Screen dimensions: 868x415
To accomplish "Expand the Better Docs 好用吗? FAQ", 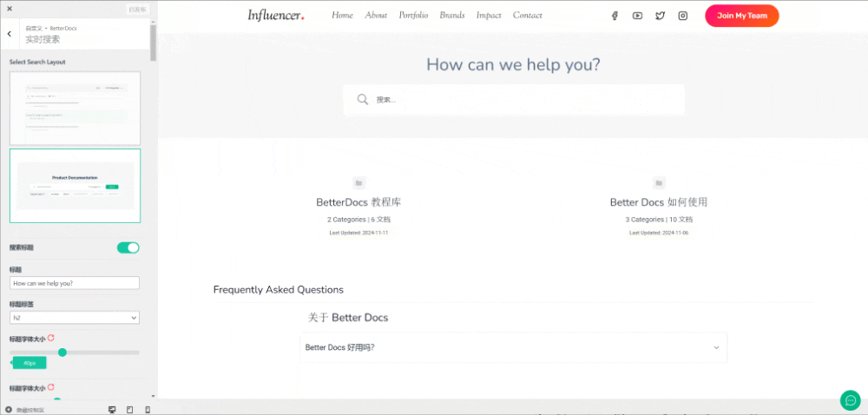I will click(x=513, y=347).
